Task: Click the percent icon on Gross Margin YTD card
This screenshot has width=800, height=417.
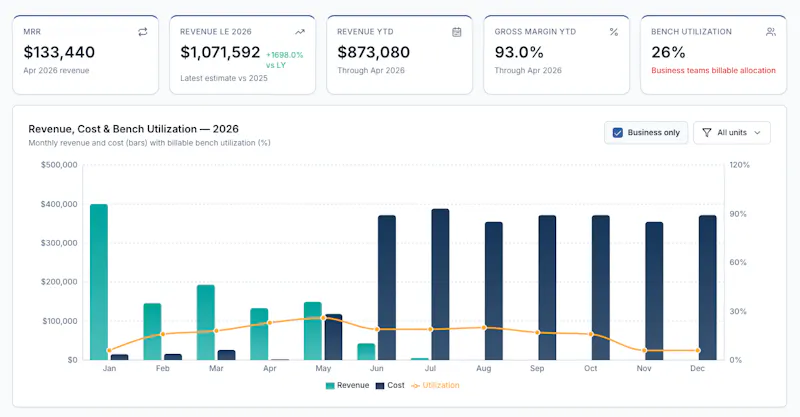Action: [x=614, y=32]
